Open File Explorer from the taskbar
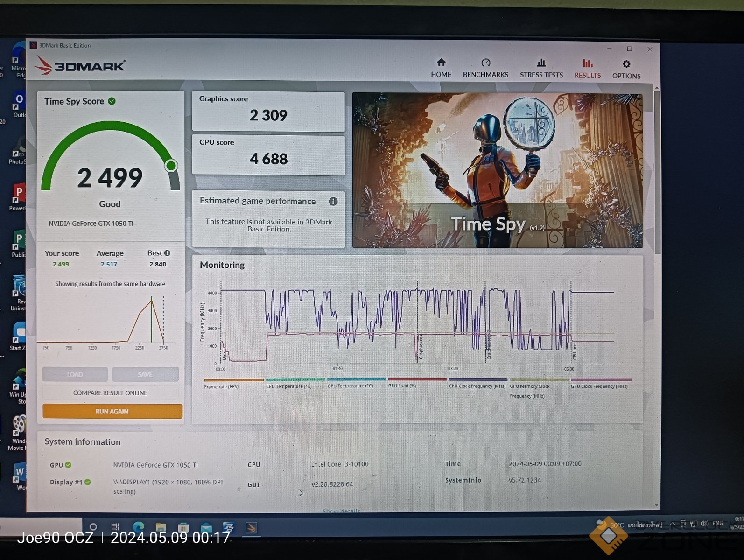 [x=161, y=528]
